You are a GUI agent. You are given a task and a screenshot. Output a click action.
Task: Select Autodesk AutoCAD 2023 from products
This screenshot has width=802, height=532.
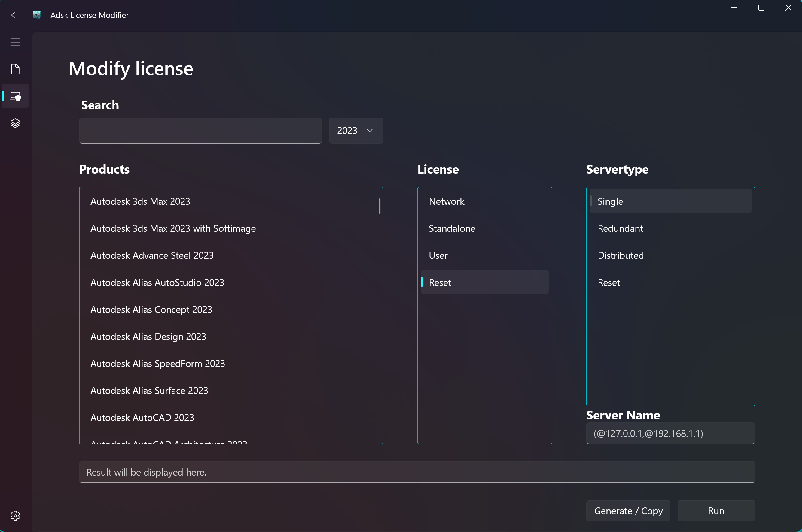142,417
